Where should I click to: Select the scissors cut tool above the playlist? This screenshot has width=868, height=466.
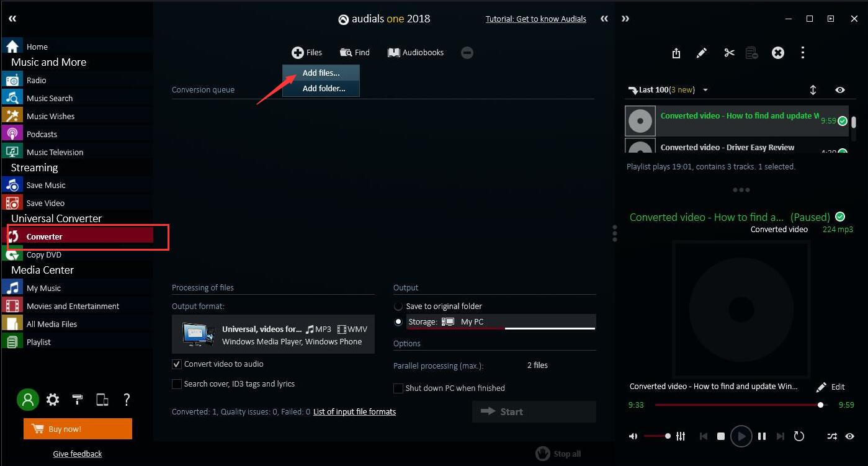728,53
